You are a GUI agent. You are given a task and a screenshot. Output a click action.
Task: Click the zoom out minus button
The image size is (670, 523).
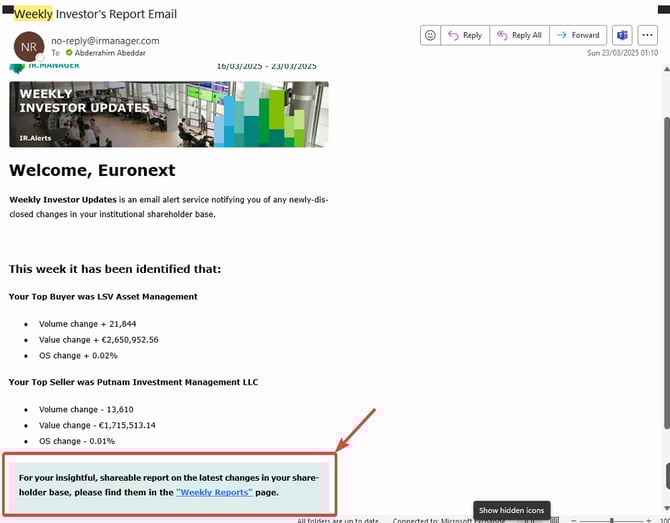click(573, 520)
